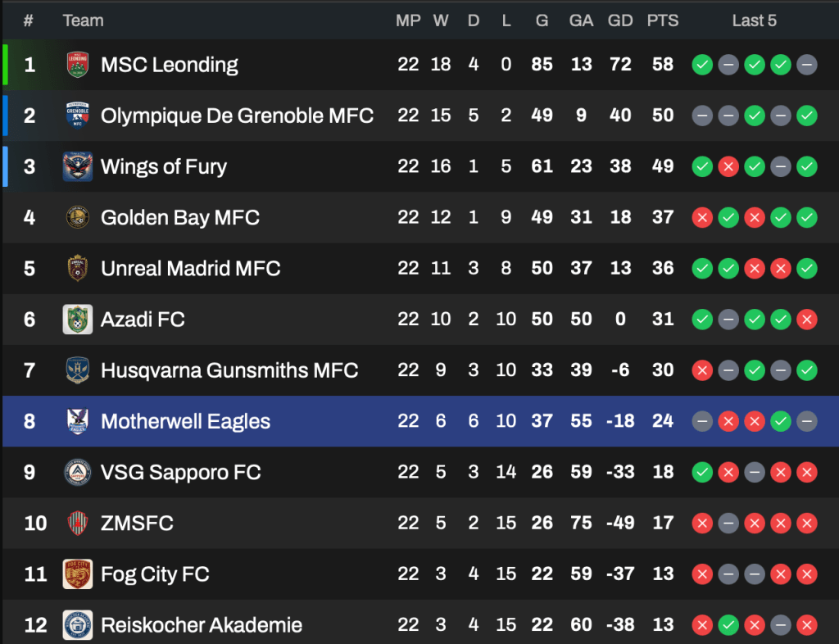The height and width of the screenshot is (644, 839).
Task: Click Azadi FC's points value of 31
Action: pos(663,319)
